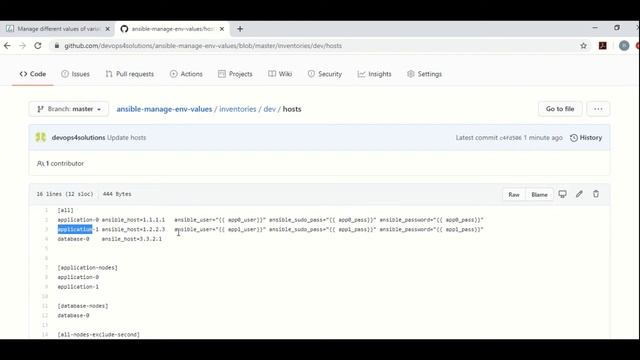
Task: Navigate to ansible-manage-env-values breadcrumb
Action: 164,109
